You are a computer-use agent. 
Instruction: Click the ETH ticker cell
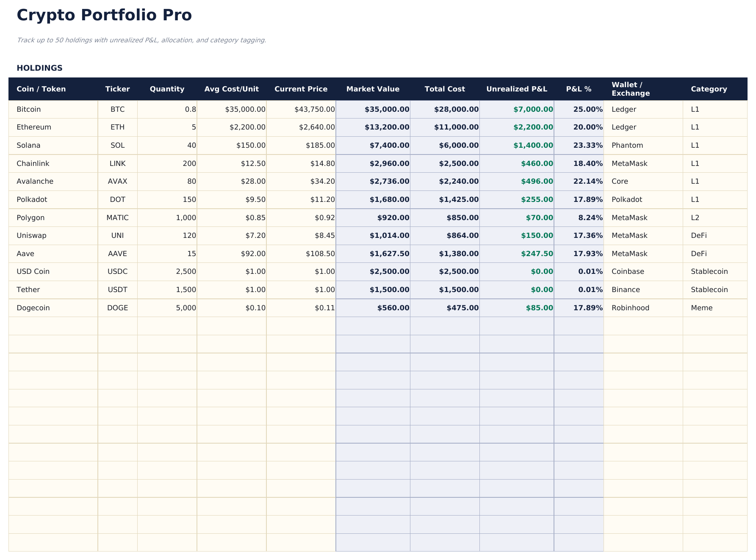click(x=117, y=127)
